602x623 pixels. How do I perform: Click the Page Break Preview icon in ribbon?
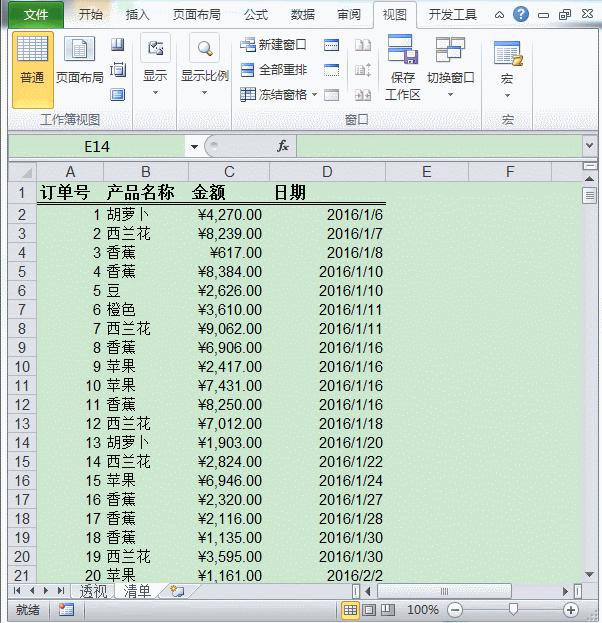point(117,44)
